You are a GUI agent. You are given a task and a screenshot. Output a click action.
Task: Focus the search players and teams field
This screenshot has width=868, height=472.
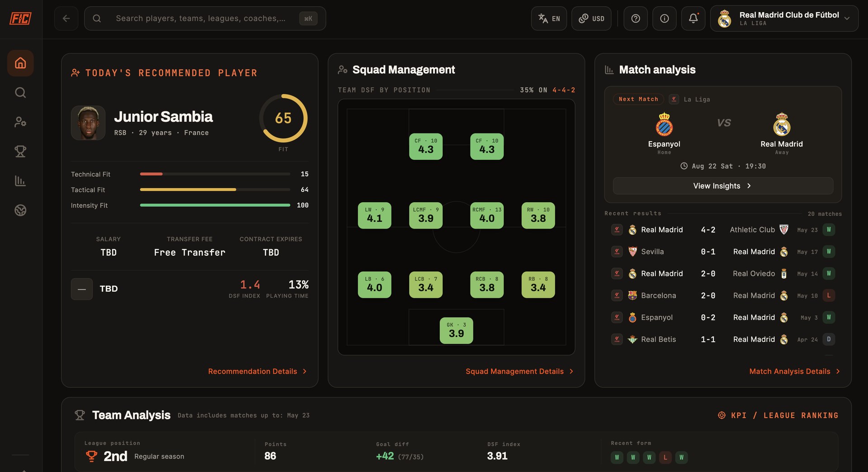click(205, 19)
